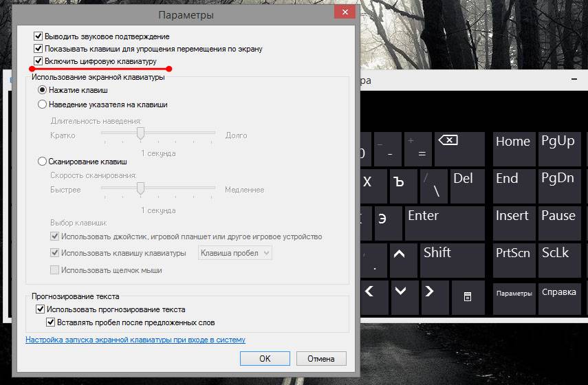Tap the Enter key on on-screen keyboard

pos(445,223)
